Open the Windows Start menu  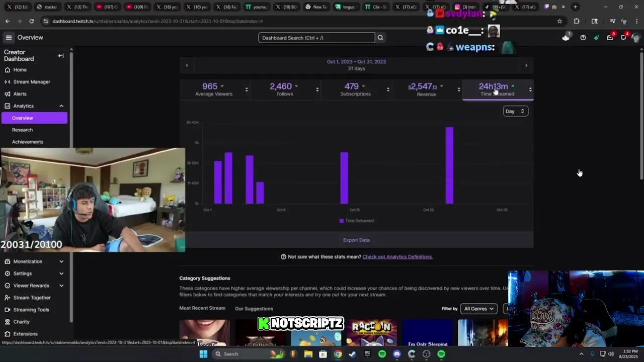(203, 354)
